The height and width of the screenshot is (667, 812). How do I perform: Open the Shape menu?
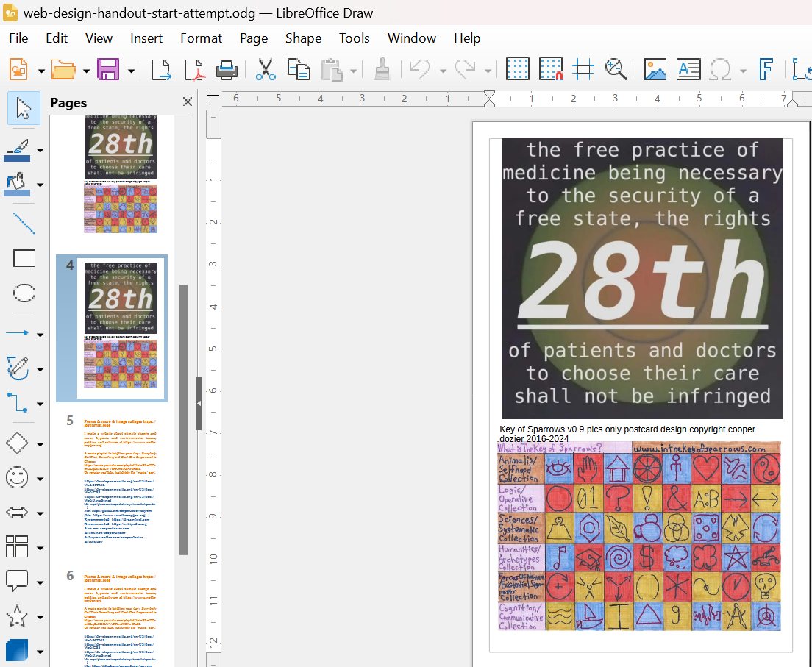pyautogui.click(x=304, y=38)
